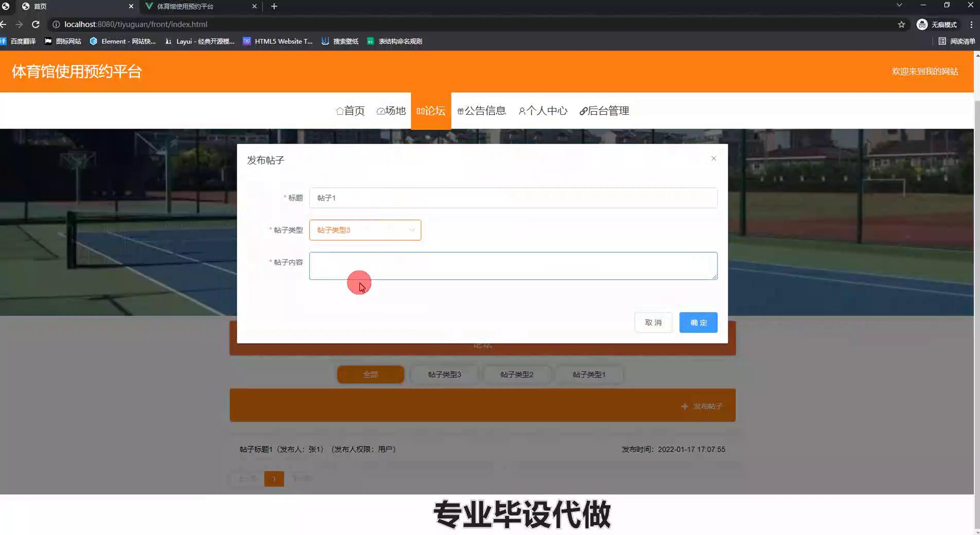Go back using the browser back arrow
This screenshot has height=535, width=980.
tap(4, 24)
